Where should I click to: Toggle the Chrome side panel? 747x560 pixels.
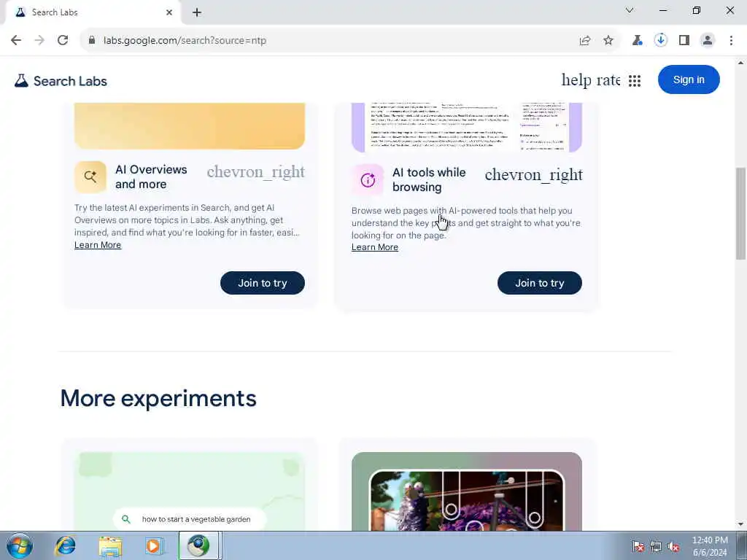(684, 41)
